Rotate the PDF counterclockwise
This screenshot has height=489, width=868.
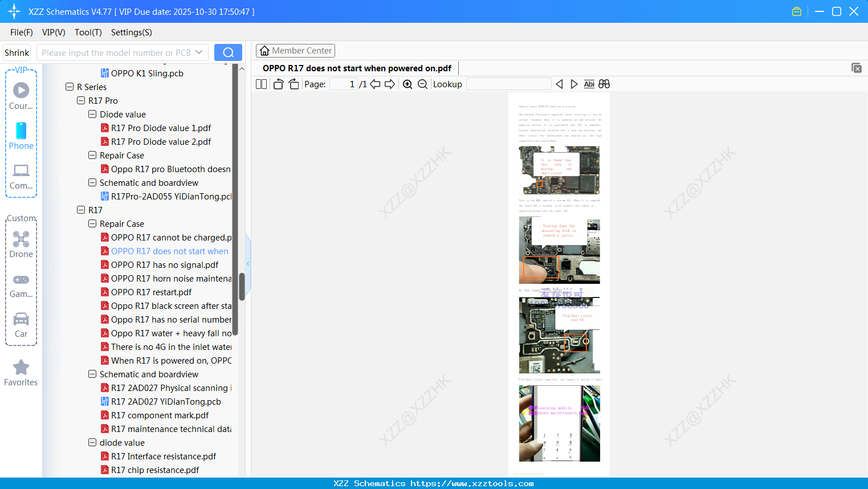278,84
